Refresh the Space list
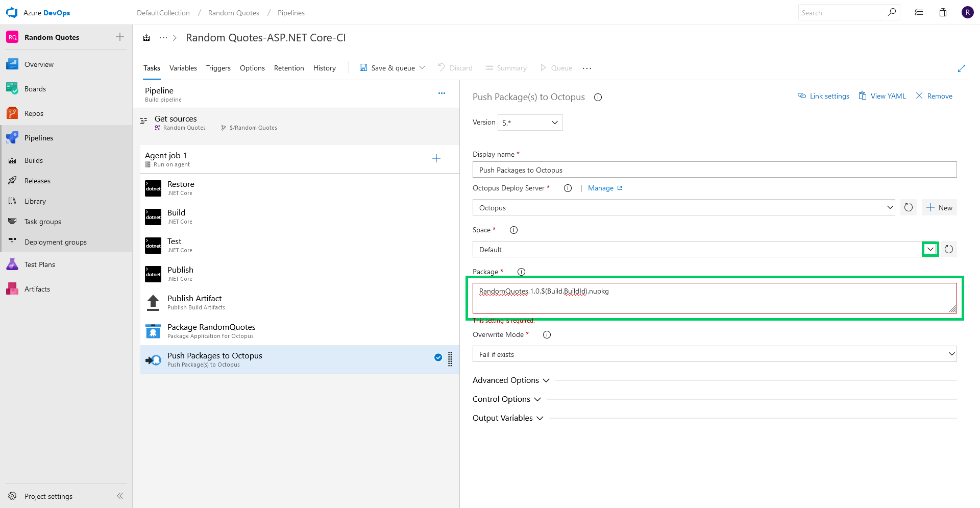This screenshot has width=980, height=508. click(x=949, y=249)
